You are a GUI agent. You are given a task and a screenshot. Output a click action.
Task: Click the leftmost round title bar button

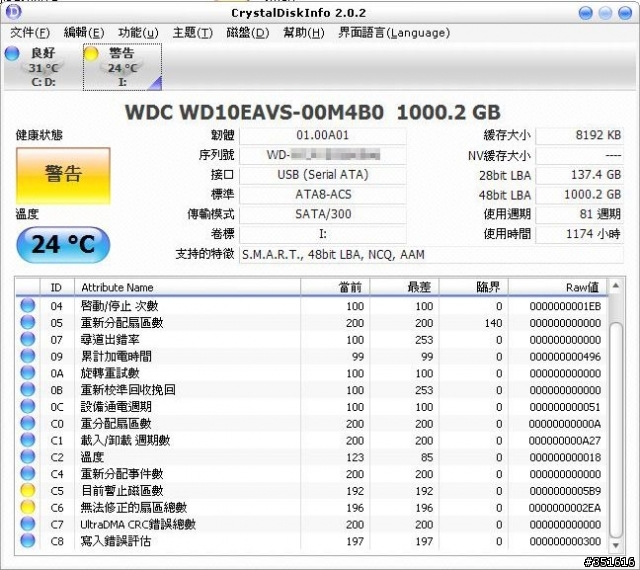click(x=586, y=13)
